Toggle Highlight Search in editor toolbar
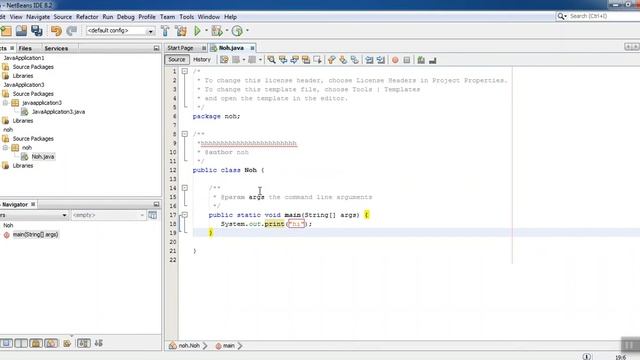The height and width of the screenshot is (360, 640). click(x=306, y=60)
